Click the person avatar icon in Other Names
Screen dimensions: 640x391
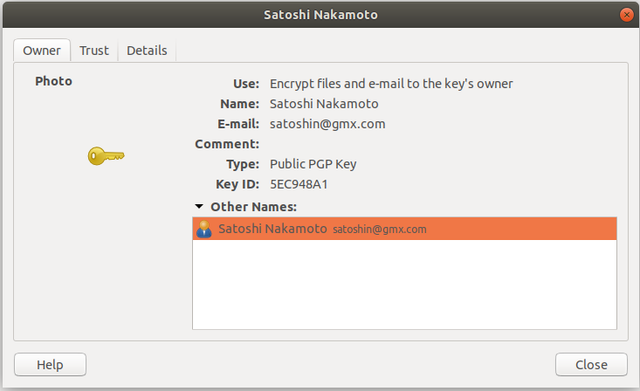[204, 229]
